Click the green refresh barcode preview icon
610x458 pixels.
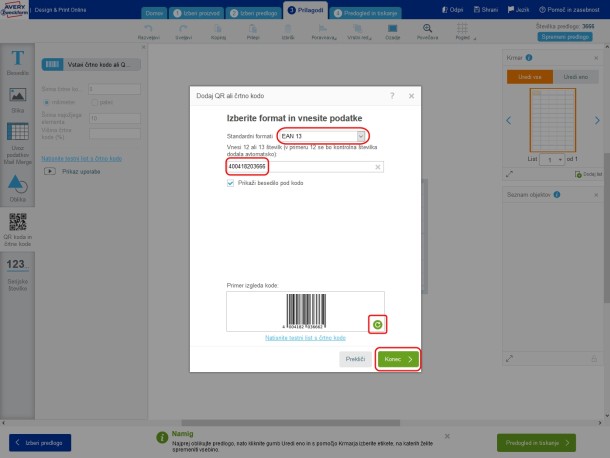[379, 324]
